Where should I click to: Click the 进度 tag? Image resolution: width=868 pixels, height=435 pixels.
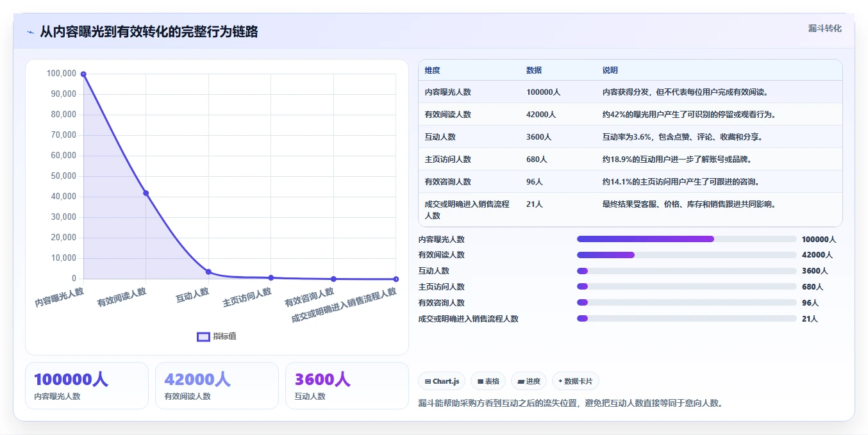pyautogui.click(x=529, y=381)
